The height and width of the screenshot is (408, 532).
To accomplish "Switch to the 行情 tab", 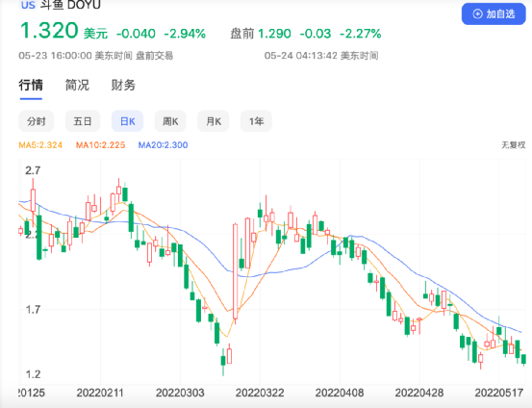I will coord(31,85).
